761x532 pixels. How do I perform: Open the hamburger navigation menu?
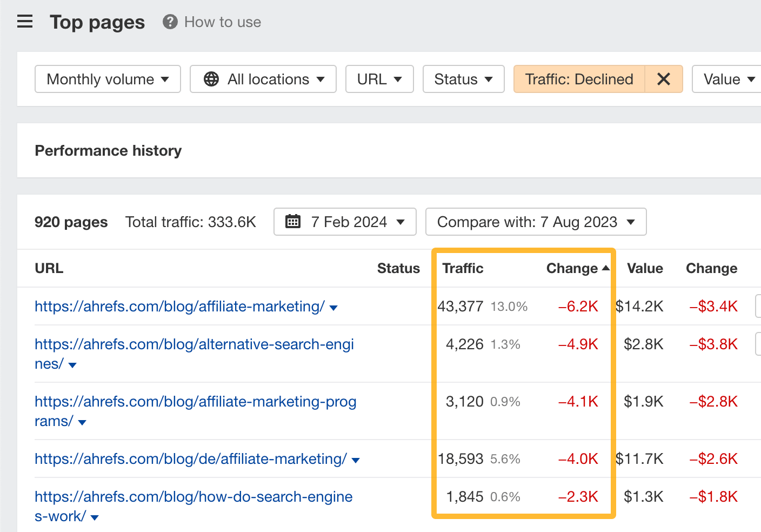[x=24, y=22]
